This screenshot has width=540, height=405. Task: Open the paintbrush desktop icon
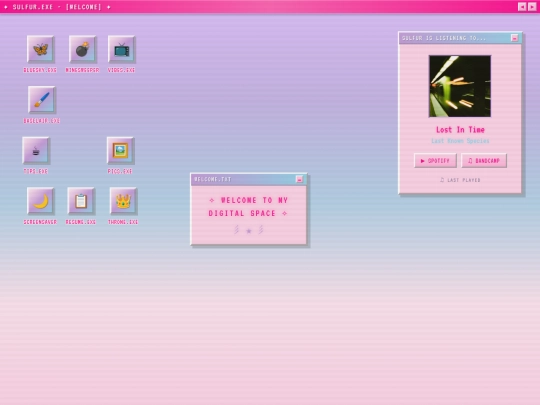click(x=42, y=100)
